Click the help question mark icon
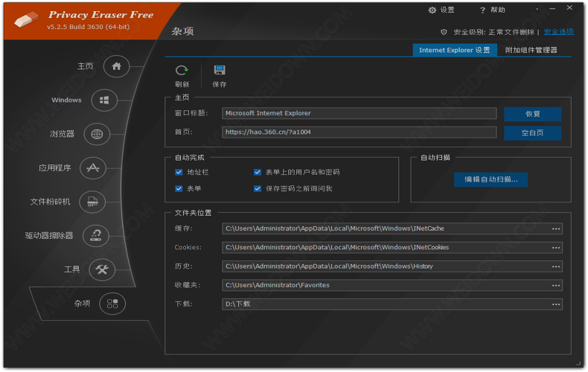 (482, 10)
